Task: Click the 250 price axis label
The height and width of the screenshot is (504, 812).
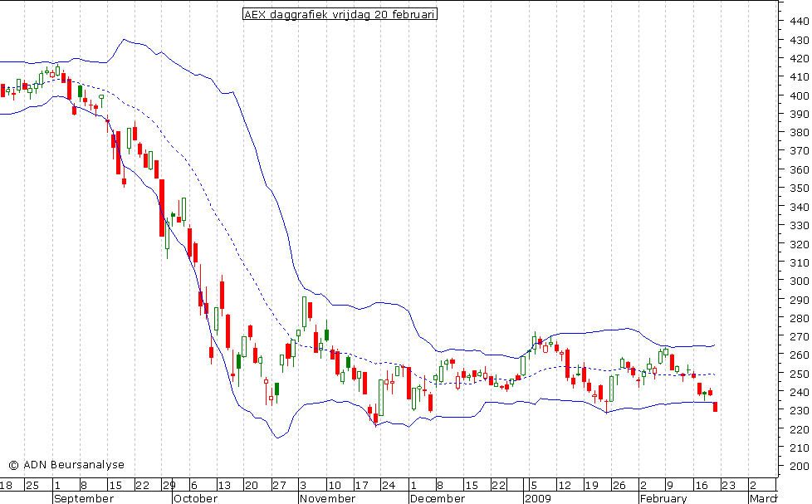Action: 800,374
